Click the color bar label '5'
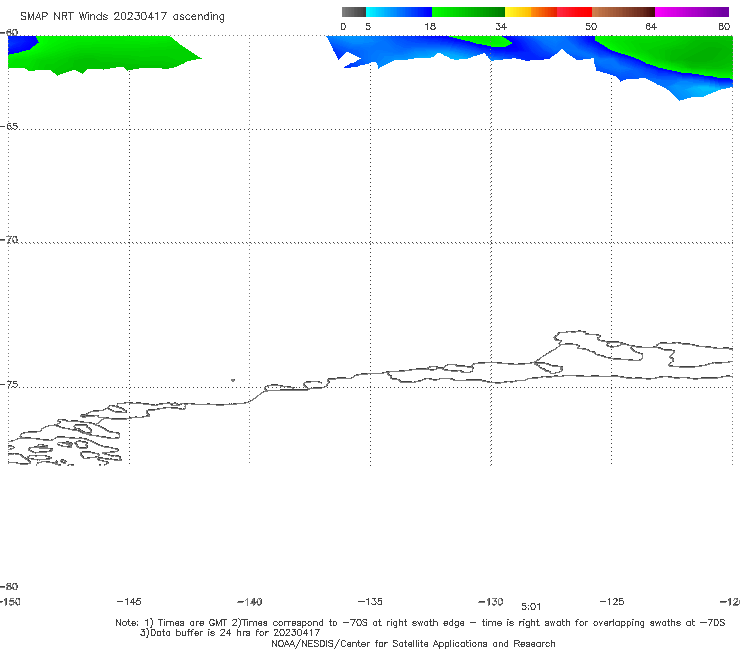 [368, 26]
